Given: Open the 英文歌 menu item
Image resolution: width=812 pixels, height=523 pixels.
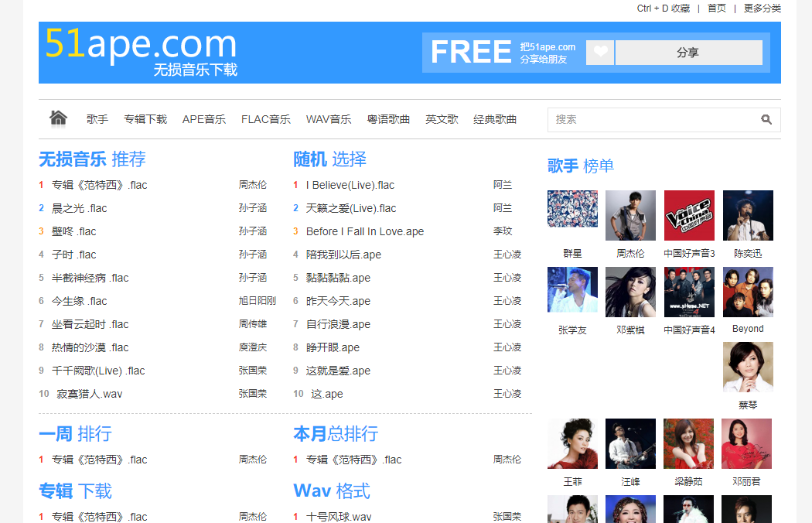Looking at the screenshot, I should (x=442, y=119).
